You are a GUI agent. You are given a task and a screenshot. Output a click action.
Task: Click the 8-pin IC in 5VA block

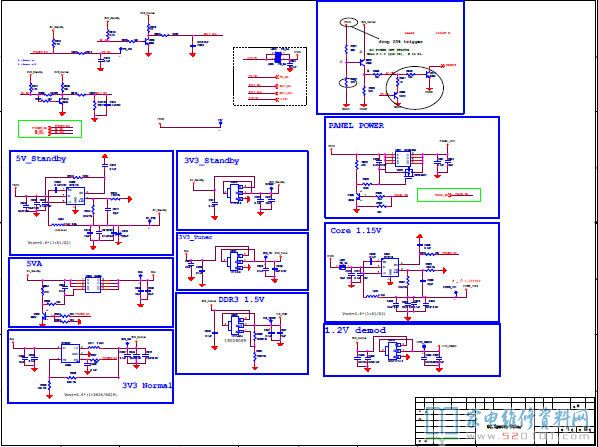point(93,285)
